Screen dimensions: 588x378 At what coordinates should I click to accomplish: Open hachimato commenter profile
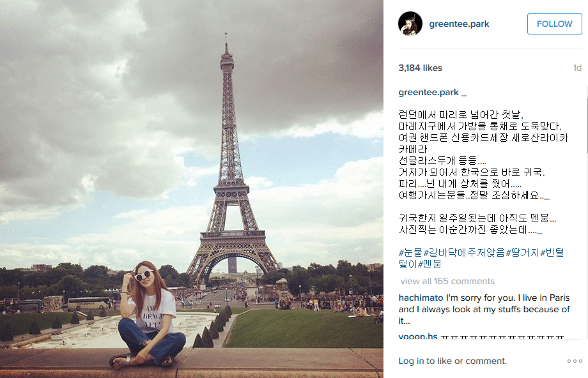point(421,298)
